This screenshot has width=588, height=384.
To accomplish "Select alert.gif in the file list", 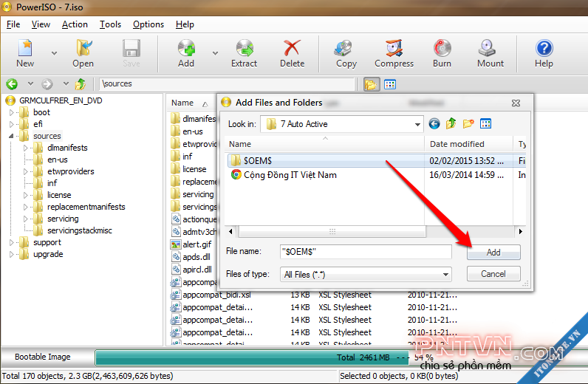I will [x=197, y=244].
